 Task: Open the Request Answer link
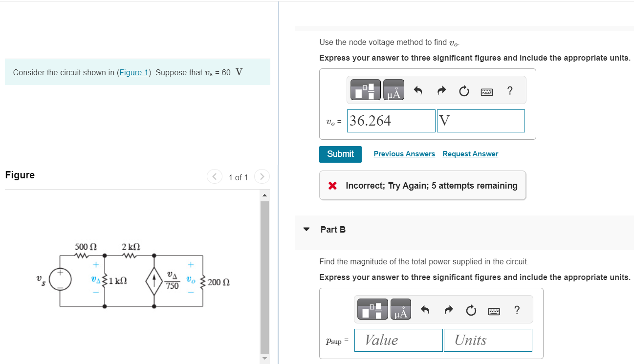tap(470, 154)
